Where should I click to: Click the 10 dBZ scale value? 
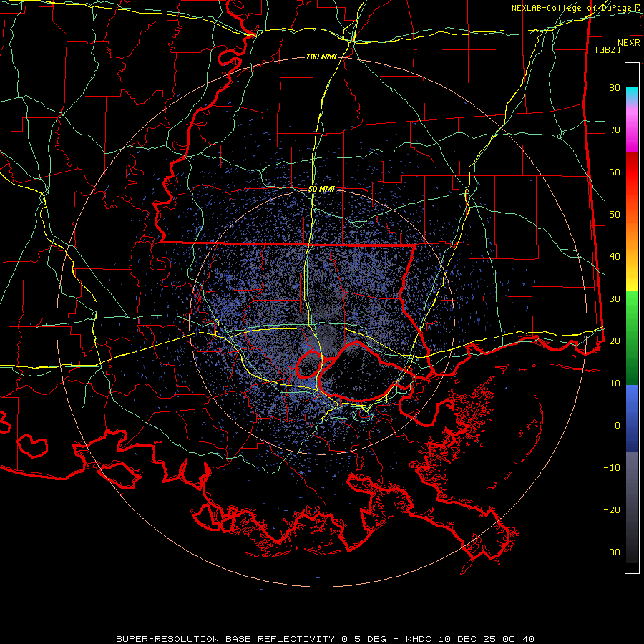pos(615,384)
